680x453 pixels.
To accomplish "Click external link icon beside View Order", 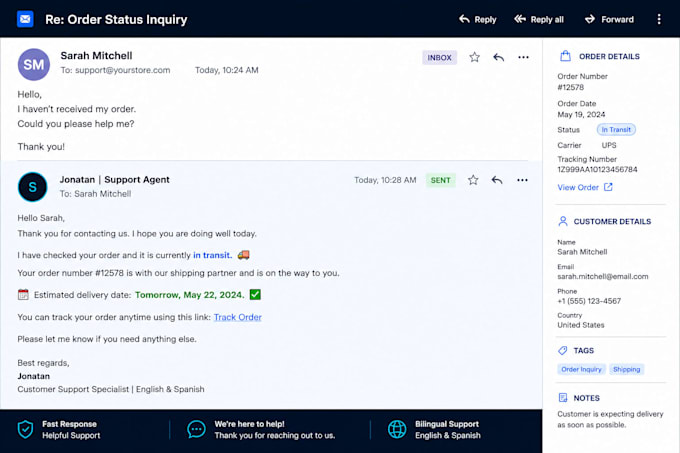I will pyautogui.click(x=608, y=187).
